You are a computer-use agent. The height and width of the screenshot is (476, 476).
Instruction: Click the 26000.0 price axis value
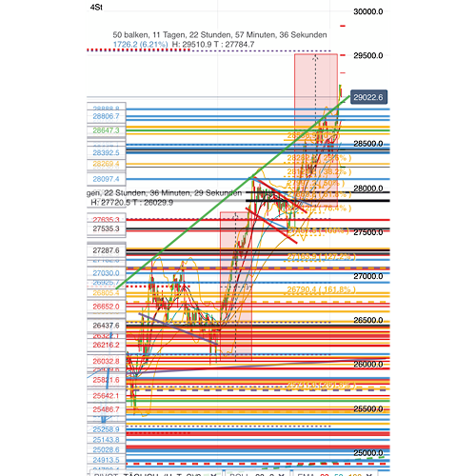pyautogui.click(x=368, y=365)
